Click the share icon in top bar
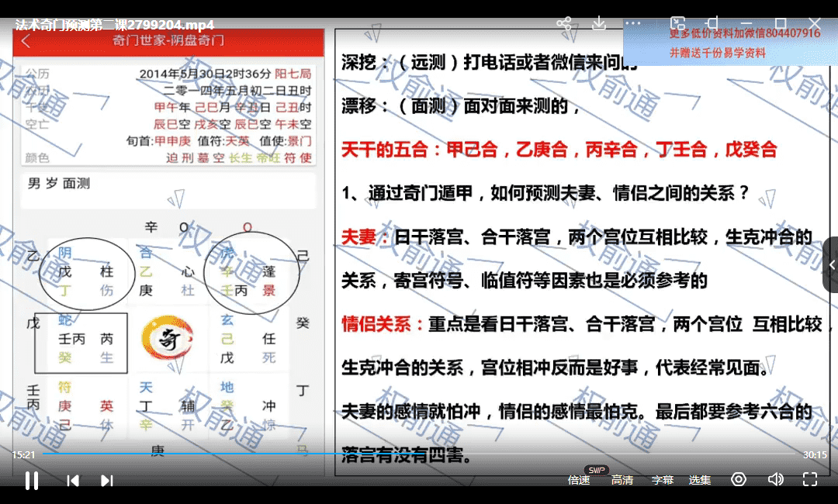This screenshot has height=504, width=838. (x=564, y=23)
